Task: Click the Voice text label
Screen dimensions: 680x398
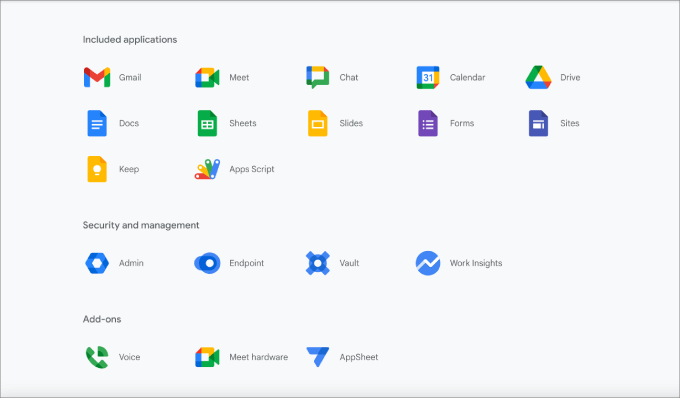Action: coord(129,357)
